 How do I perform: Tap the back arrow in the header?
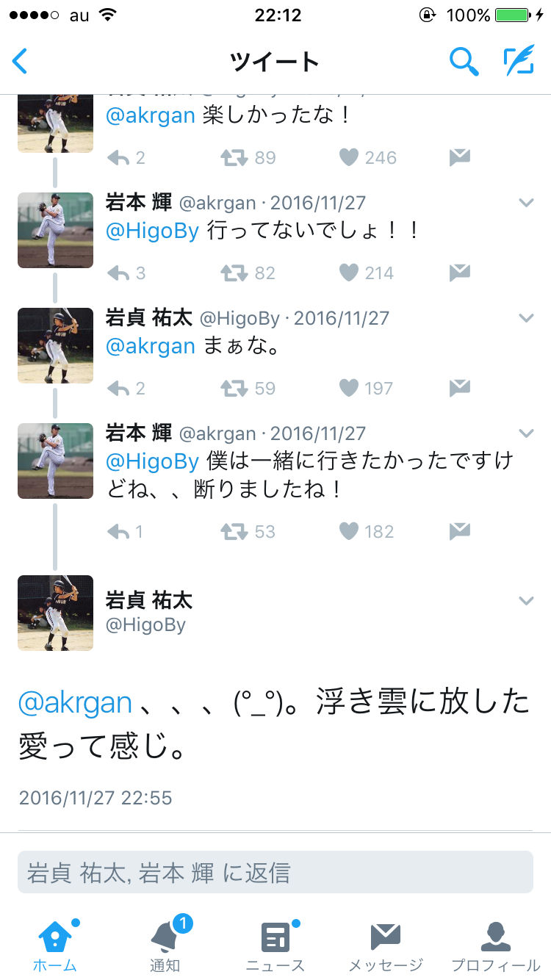[x=20, y=61]
